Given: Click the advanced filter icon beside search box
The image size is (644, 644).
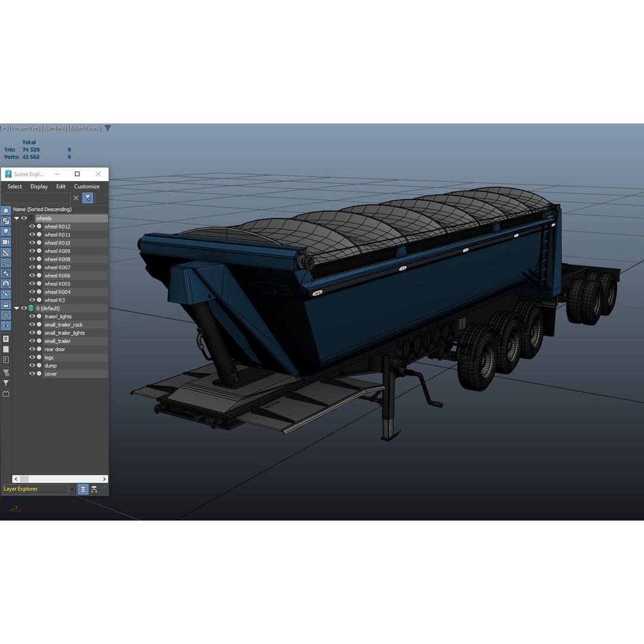Looking at the screenshot, I should (x=88, y=198).
